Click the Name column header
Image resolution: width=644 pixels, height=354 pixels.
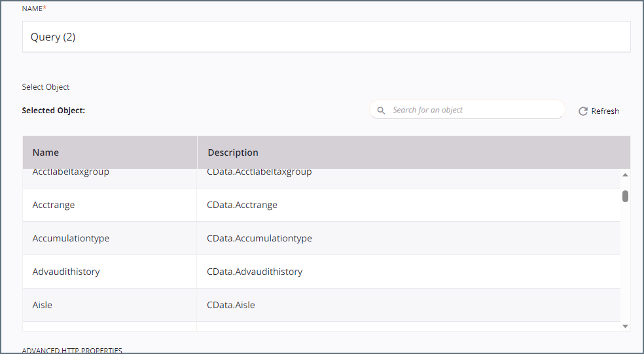pyautogui.click(x=110, y=152)
